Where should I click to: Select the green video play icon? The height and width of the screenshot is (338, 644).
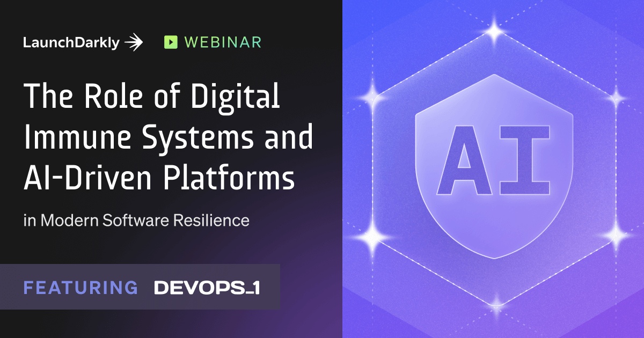pyautogui.click(x=171, y=41)
